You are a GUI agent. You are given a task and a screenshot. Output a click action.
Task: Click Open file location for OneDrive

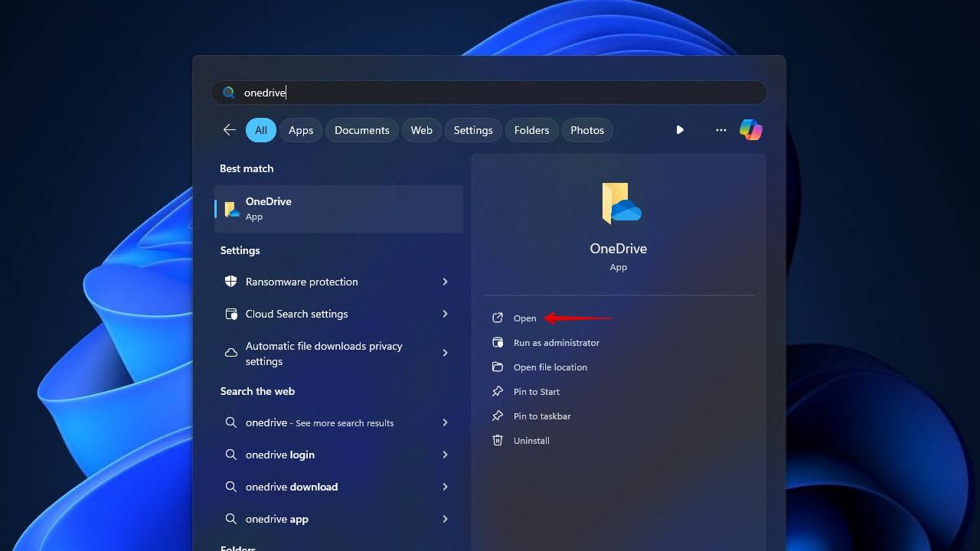pyautogui.click(x=550, y=367)
